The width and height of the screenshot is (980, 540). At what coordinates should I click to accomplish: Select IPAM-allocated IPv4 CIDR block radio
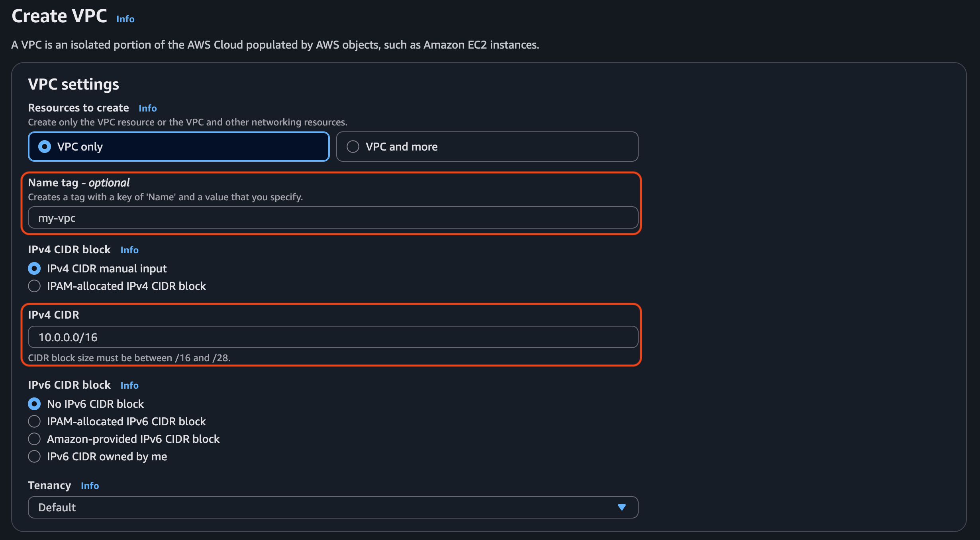pos(34,286)
